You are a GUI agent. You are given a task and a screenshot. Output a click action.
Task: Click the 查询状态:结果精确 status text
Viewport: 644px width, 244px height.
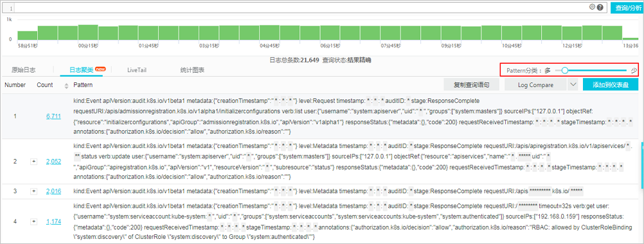[347, 60]
